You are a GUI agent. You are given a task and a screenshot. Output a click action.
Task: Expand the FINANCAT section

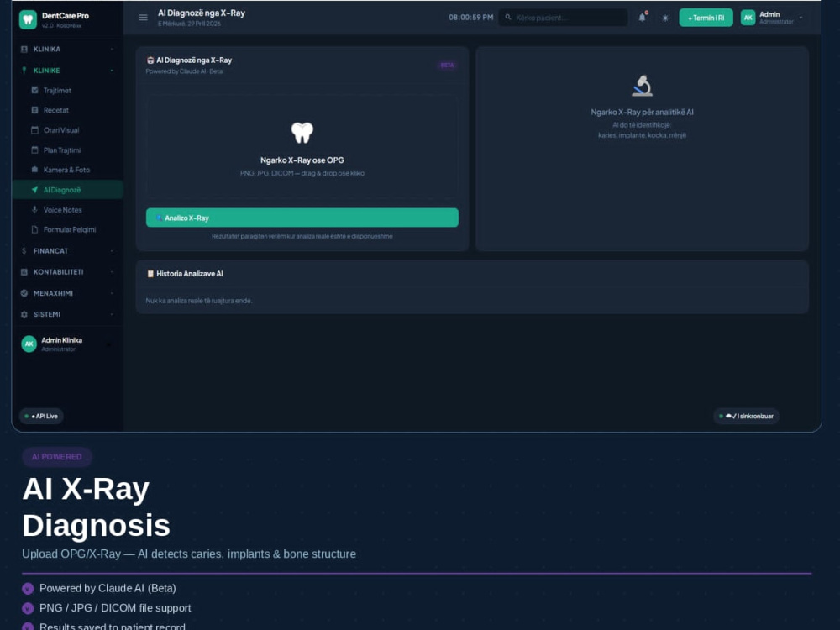click(x=67, y=251)
